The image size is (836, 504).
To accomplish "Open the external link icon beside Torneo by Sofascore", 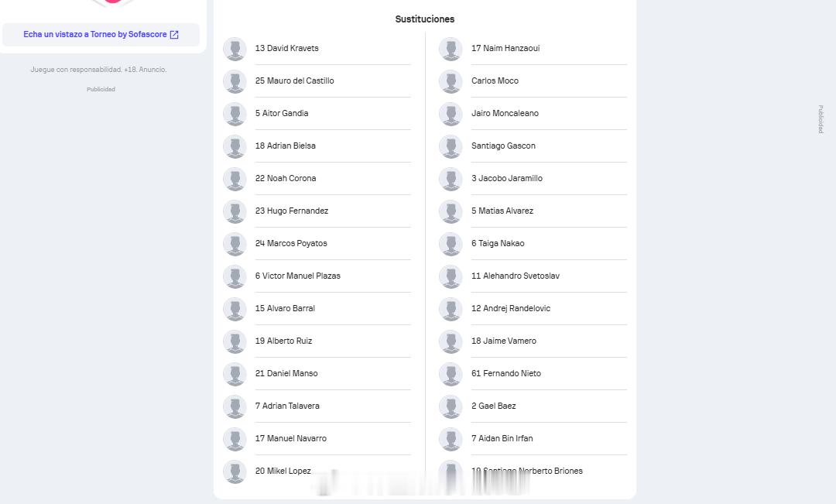I will (x=174, y=35).
